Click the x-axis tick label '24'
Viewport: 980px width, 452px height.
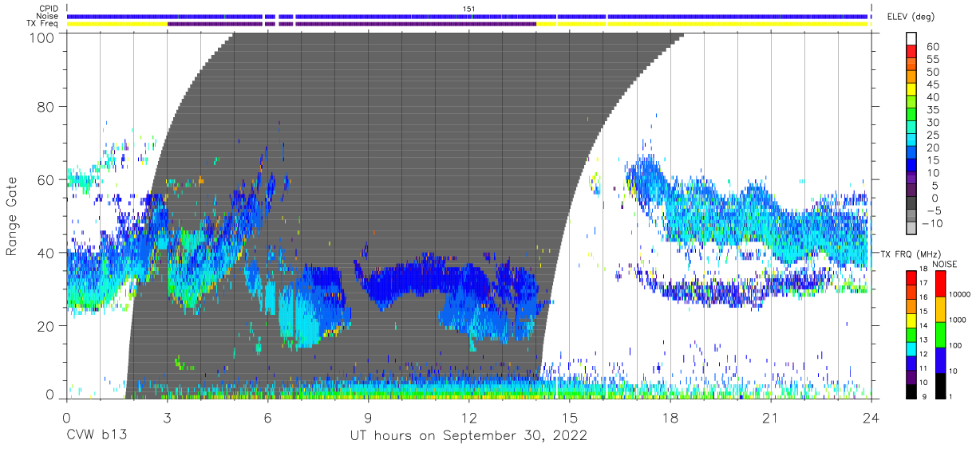pyautogui.click(x=871, y=417)
